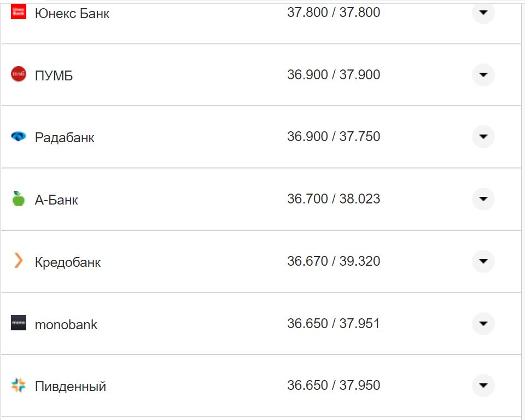525x420 pixels.
Task: Open the А-Банк details dropdown
Action: coord(483,199)
